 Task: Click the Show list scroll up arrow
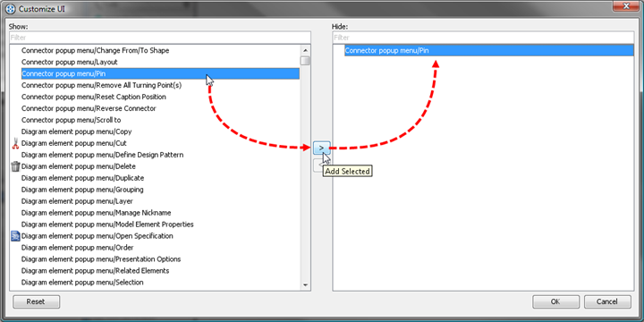pyautogui.click(x=305, y=50)
